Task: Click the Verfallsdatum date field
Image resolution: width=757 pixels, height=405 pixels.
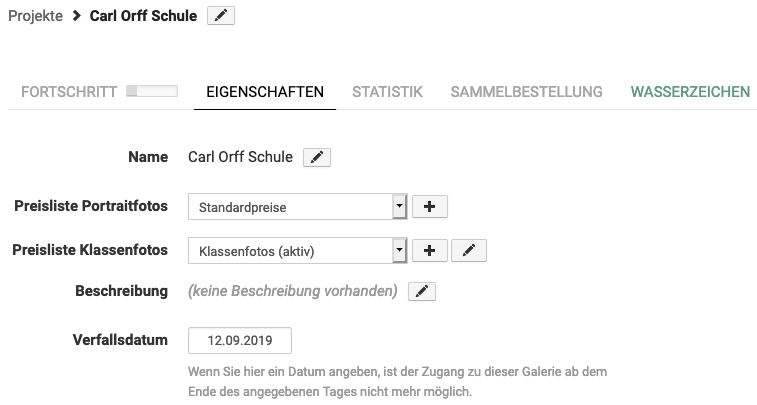Action: pos(239,340)
